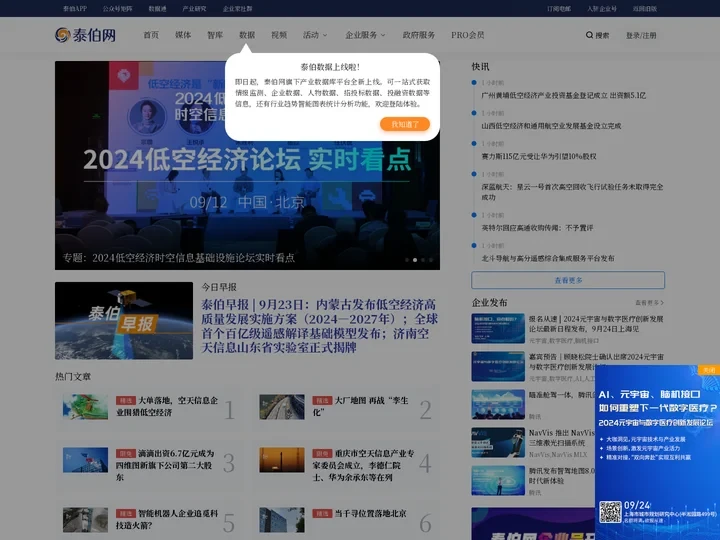Click 数据通 in top bar

click(157, 9)
